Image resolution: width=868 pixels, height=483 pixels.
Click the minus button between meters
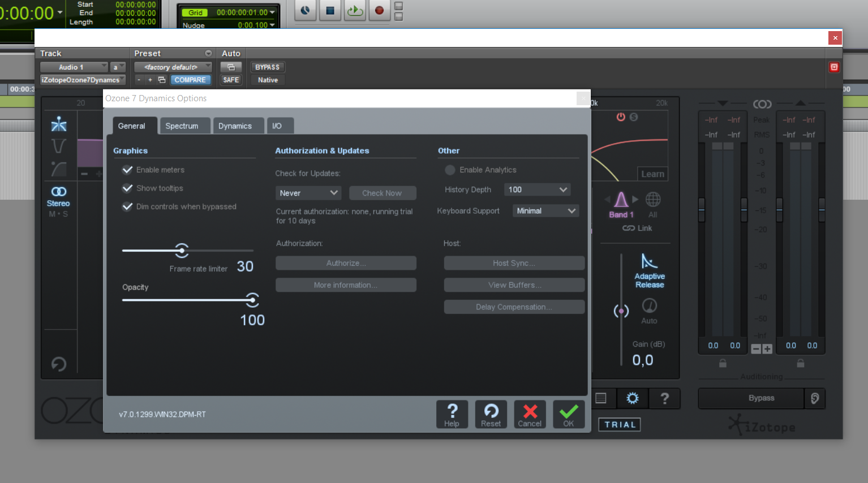click(x=756, y=349)
